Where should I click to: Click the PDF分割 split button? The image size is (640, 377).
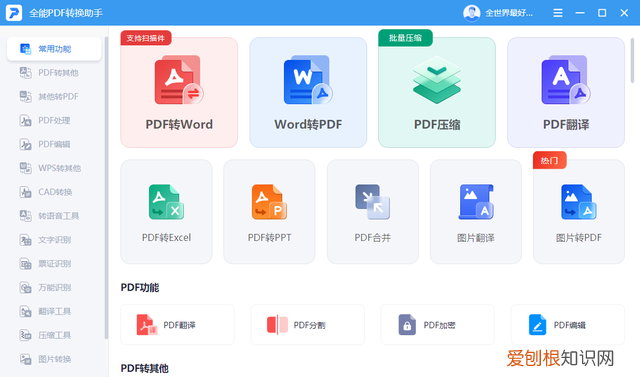[x=308, y=325]
